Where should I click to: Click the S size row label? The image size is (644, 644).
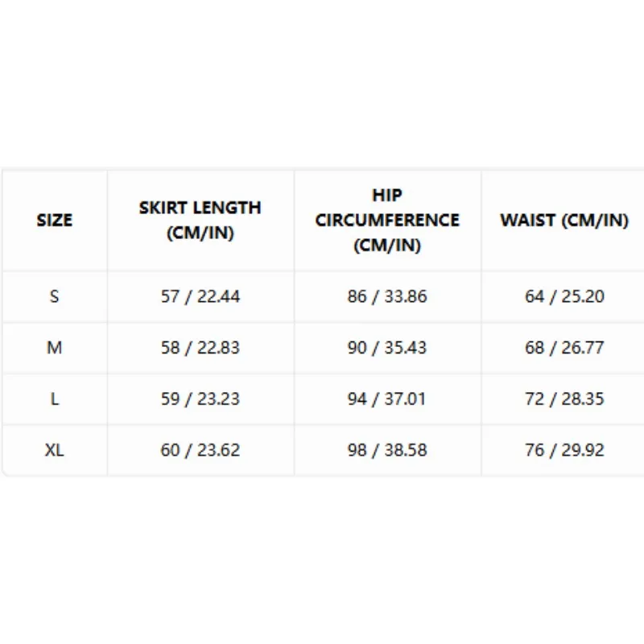pyautogui.click(x=54, y=296)
